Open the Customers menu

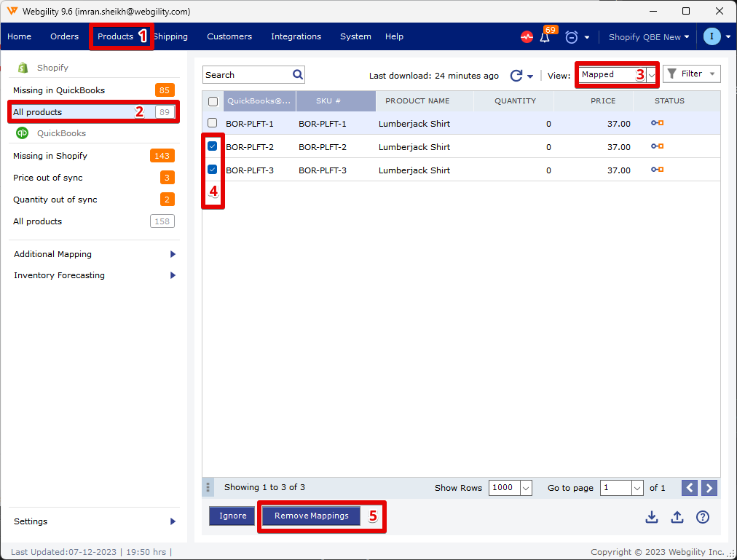coord(229,36)
